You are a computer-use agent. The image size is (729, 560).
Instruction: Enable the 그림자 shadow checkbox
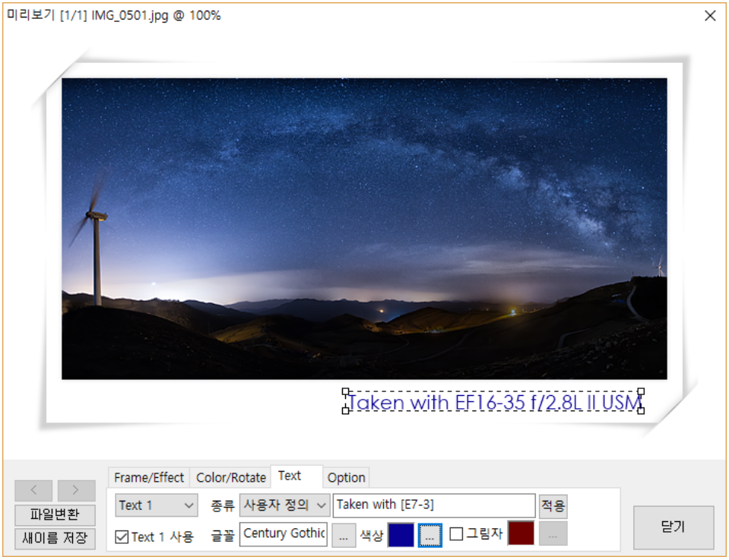tap(456, 534)
